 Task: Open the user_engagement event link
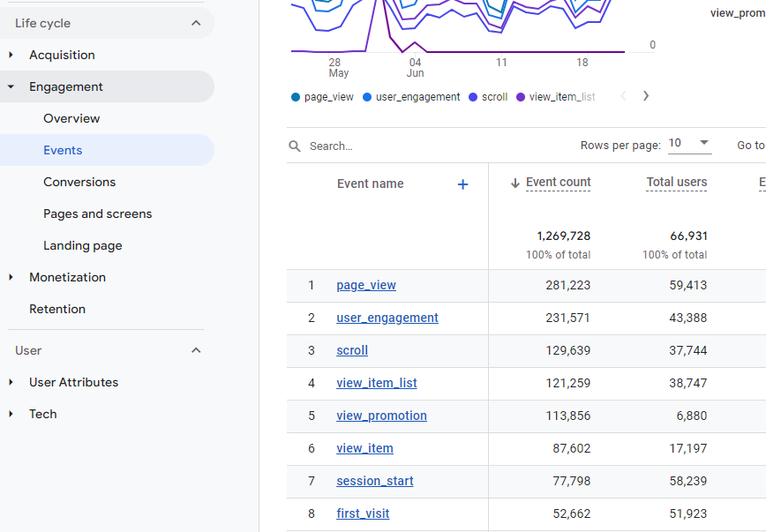tap(387, 318)
